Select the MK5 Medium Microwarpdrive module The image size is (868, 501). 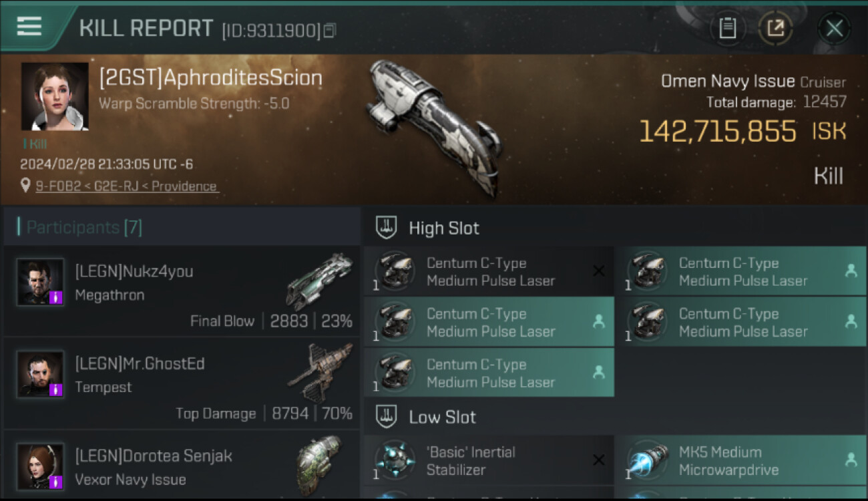pyautogui.click(x=740, y=460)
